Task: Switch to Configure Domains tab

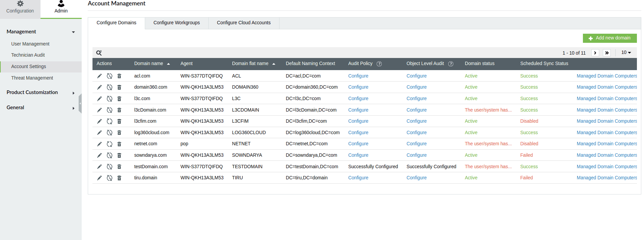Action: [x=116, y=23]
